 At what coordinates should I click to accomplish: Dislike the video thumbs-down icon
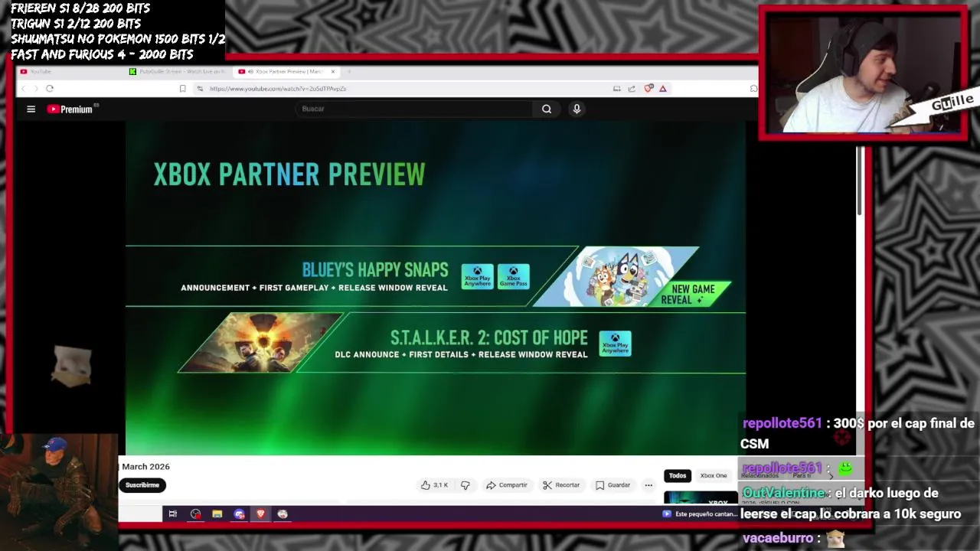point(465,485)
